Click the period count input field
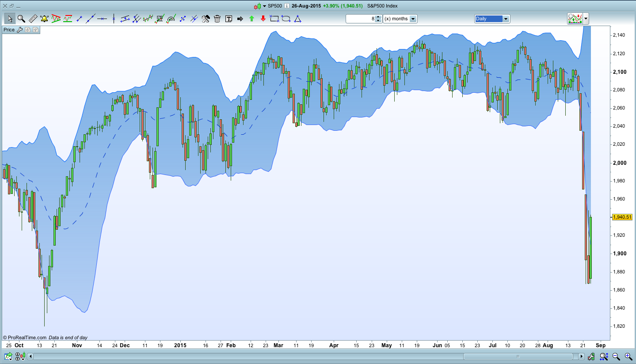Screen dimensions: 636x364 360,19
